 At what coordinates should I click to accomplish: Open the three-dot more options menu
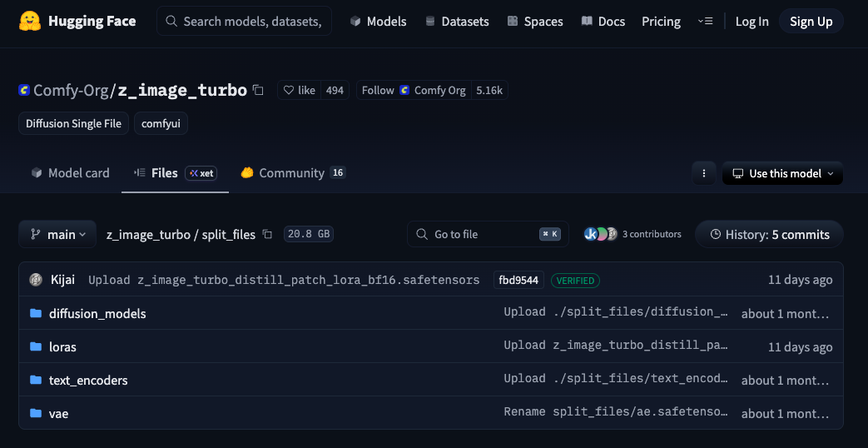(703, 173)
